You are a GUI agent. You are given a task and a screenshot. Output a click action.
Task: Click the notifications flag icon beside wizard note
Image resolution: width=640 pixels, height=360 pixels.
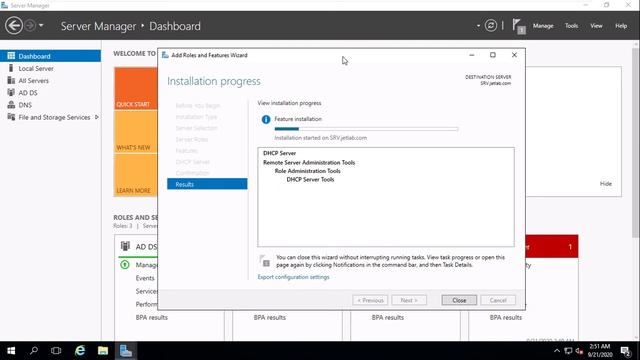264,261
